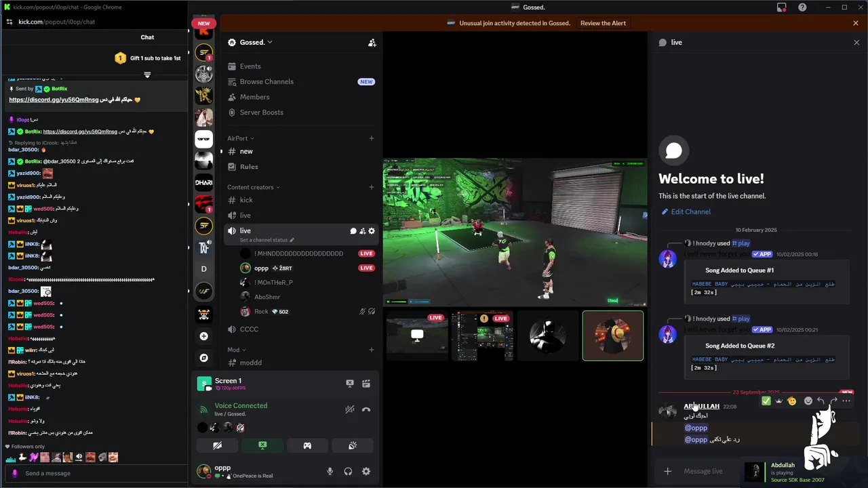The height and width of the screenshot is (488, 868).
Task: Toggle noise suppression in voice panel
Action: (x=350, y=409)
